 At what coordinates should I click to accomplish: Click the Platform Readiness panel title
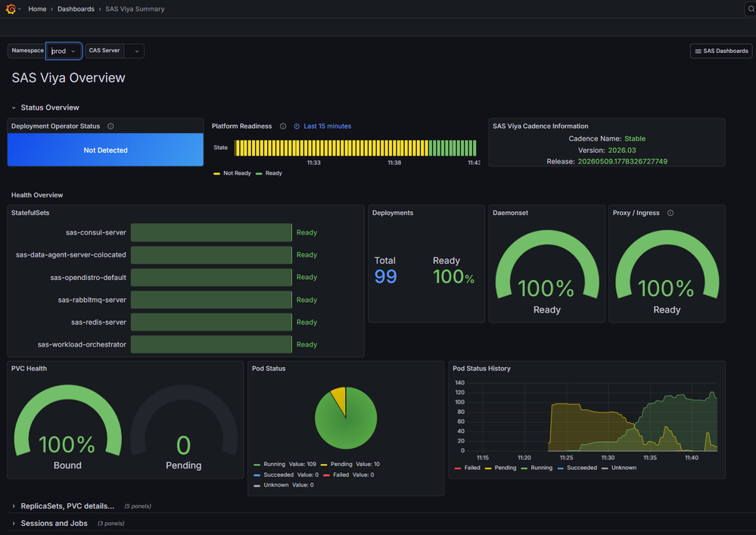pos(241,126)
